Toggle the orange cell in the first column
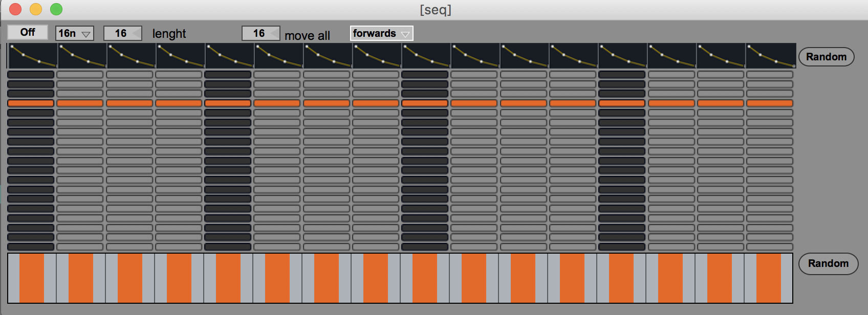Image resolution: width=868 pixels, height=315 pixels. [x=31, y=103]
